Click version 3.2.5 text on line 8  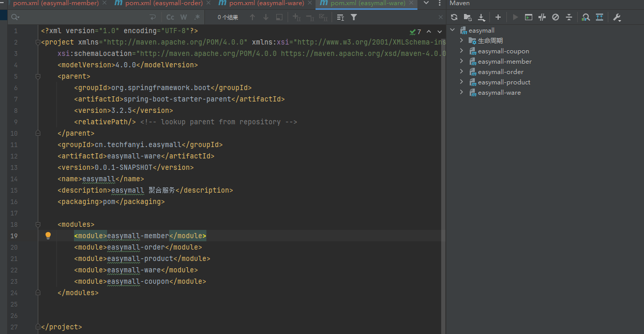[122, 110]
